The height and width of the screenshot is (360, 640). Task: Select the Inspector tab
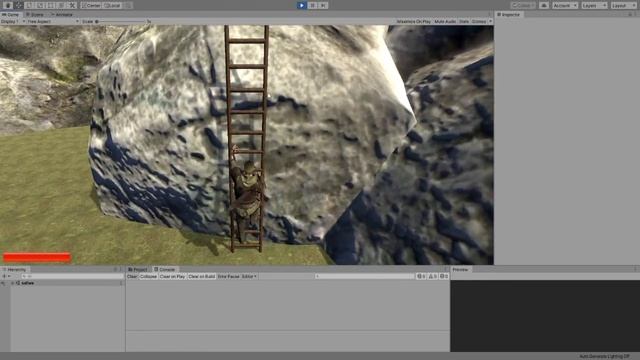(x=508, y=14)
